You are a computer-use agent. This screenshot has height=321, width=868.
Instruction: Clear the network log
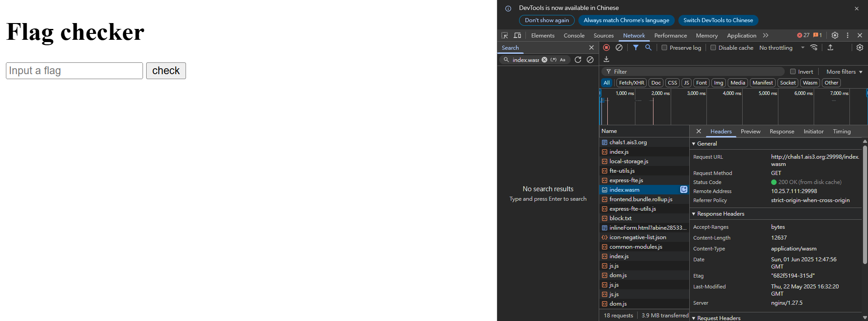(619, 47)
